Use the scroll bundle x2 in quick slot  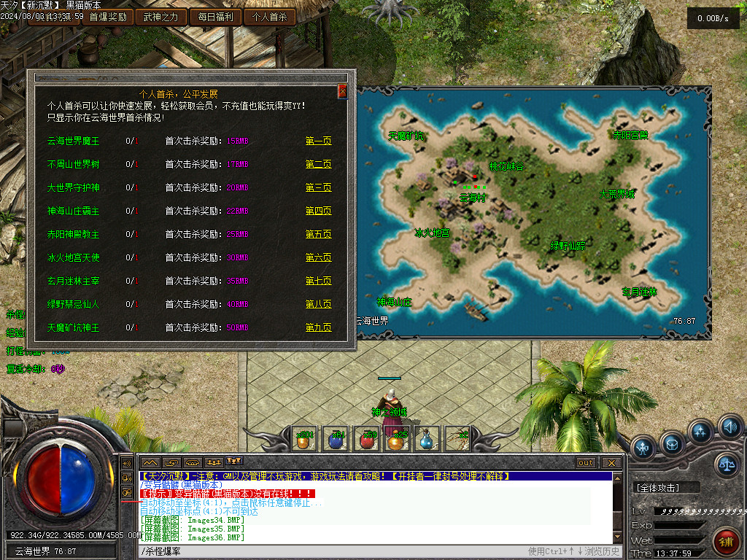point(458,439)
